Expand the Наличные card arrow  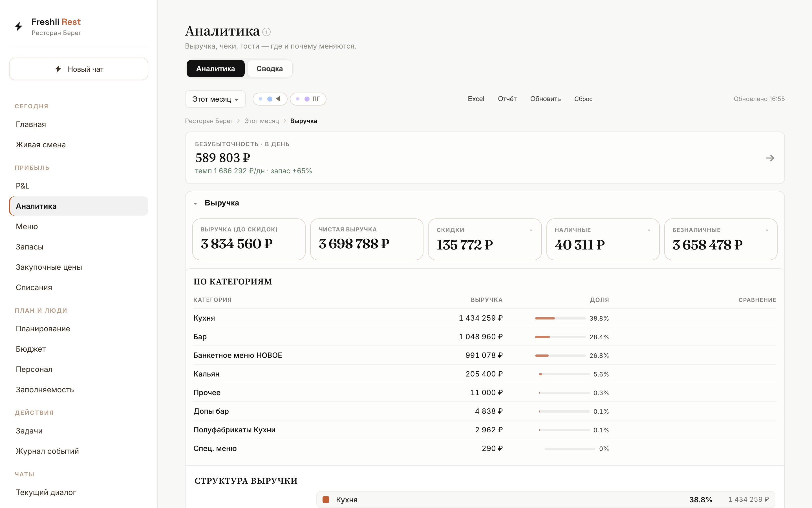(x=649, y=230)
